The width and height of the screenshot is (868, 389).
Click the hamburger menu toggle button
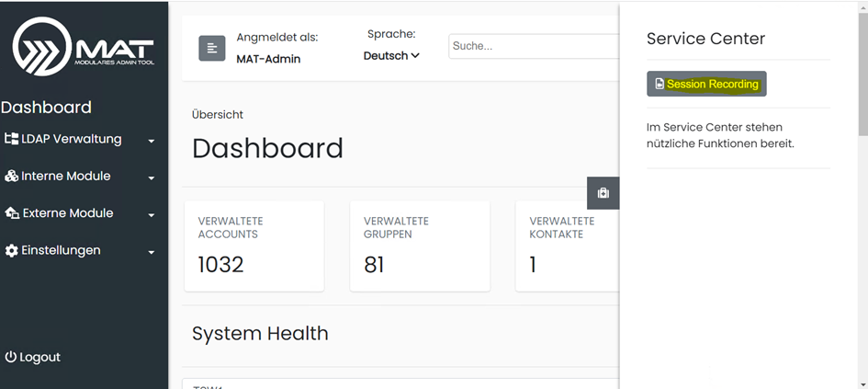tap(212, 49)
